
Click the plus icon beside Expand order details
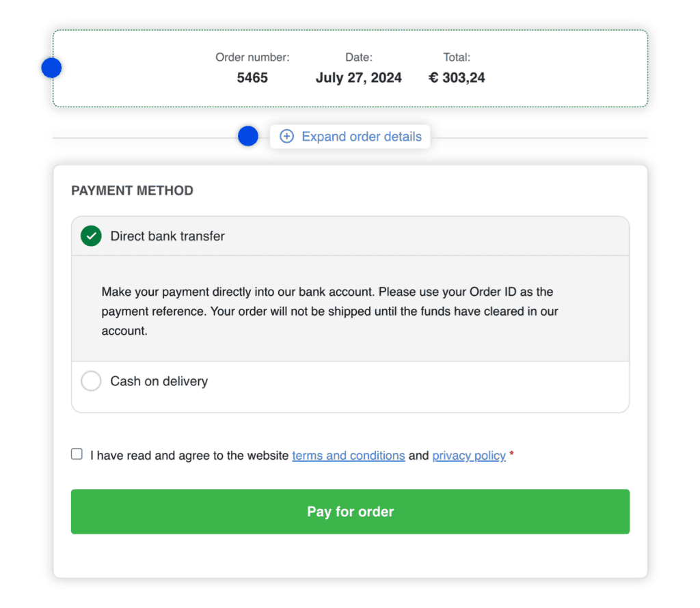pyautogui.click(x=286, y=137)
